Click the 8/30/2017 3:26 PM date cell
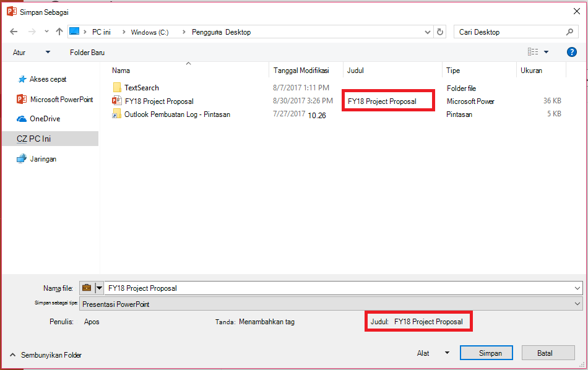Viewport: 588px width, 370px height. pos(303,100)
